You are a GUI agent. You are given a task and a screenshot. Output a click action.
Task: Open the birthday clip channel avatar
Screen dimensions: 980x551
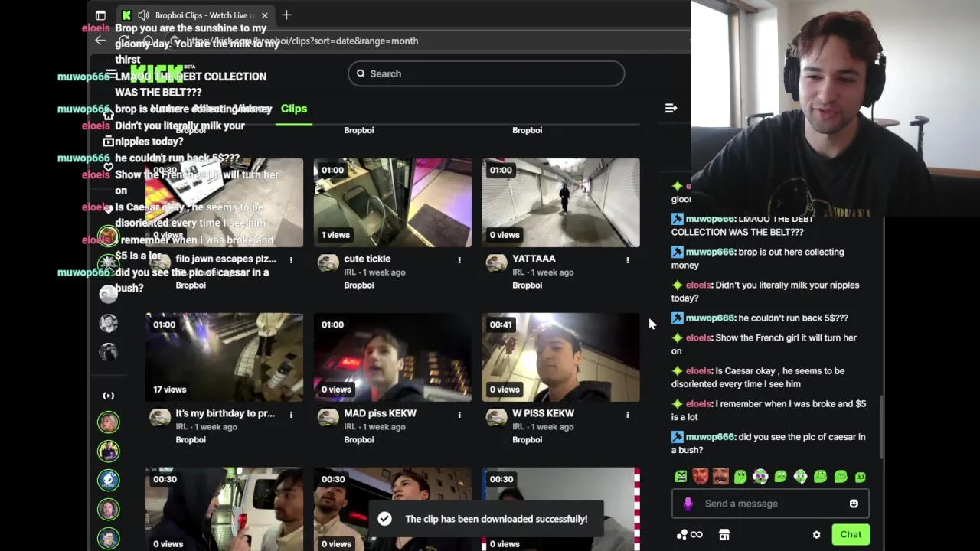(160, 418)
